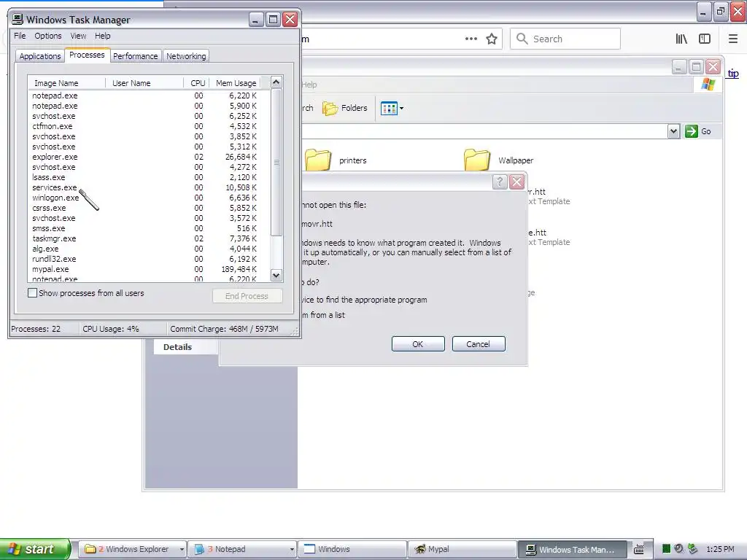Open the Task Manager View menu

pyautogui.click(x=78, y=36)
